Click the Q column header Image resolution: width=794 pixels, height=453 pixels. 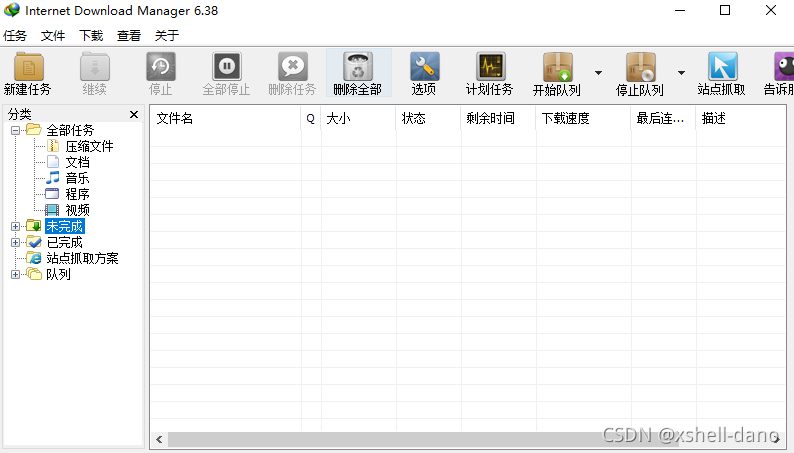click(x=310, y=118)
